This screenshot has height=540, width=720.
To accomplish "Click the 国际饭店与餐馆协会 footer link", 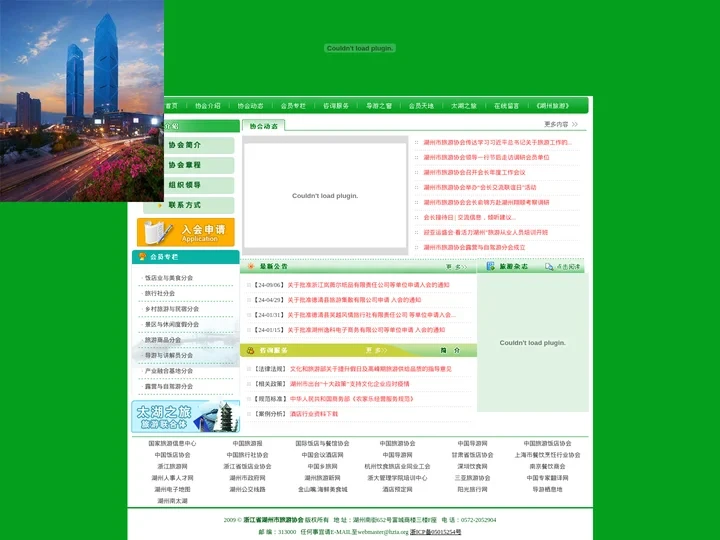I will pyautogui.click(x=322, y=444).
